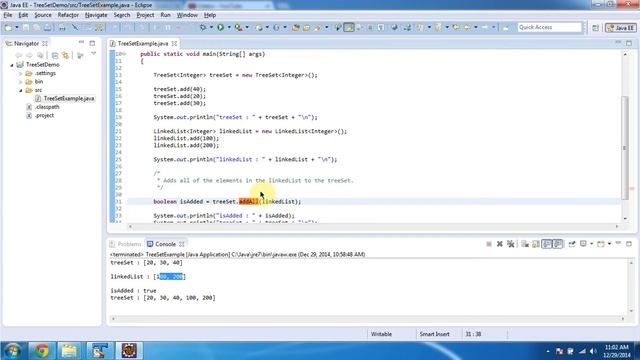Click the Eclipse icon in taskbar
Screen dimensions: 640x360
[129, 351]
